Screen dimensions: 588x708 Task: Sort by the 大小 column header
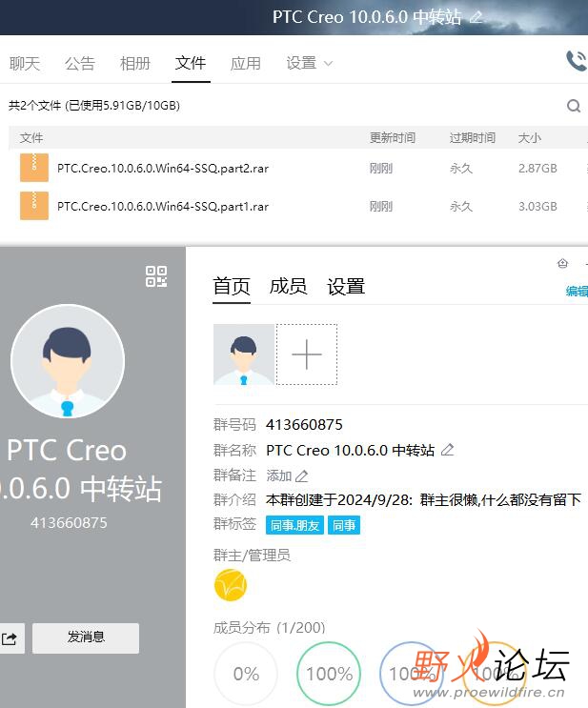(x=529, y=138)
